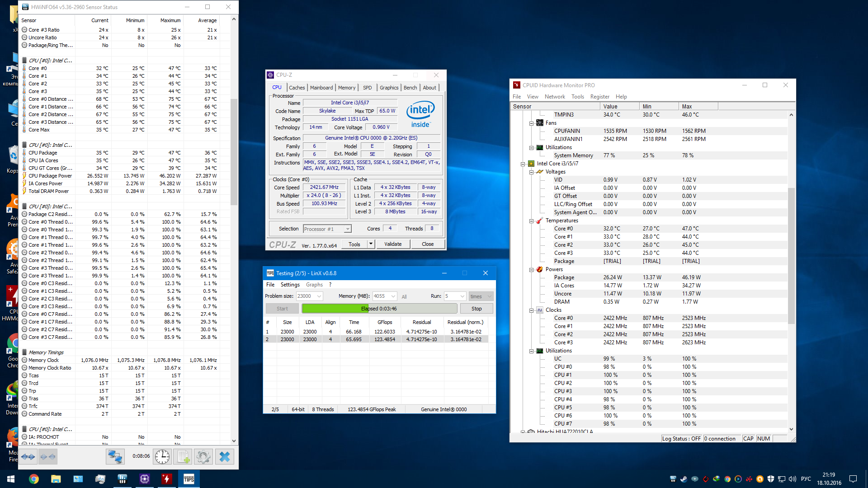Collapse Intel Core i3/i5/i7 tree node
The image size is (868, 488).
tap(523, 164)
